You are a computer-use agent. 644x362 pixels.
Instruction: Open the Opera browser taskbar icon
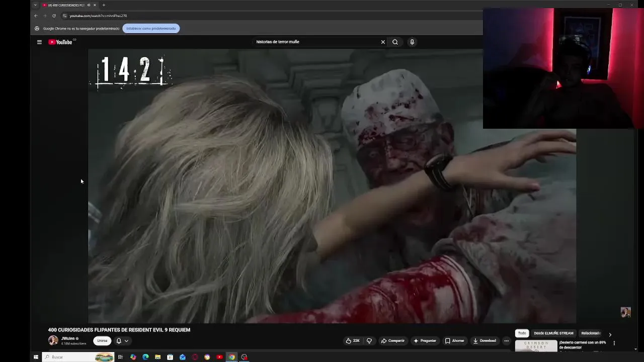point(195,357)
